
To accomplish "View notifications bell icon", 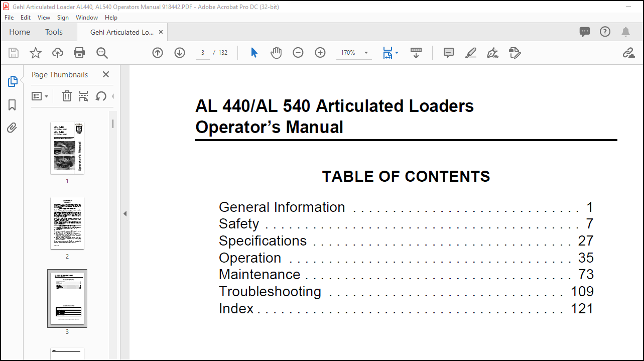I will tap(625, 32).
